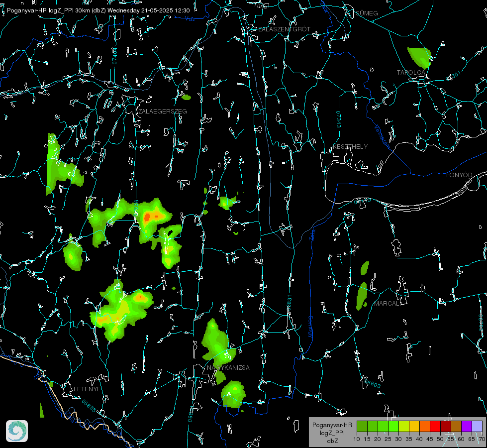The height and width of the screenshot is (448, 487).
Task: Select the MARCALI city label
Action: pyautogui.click(x=388, y=304)
